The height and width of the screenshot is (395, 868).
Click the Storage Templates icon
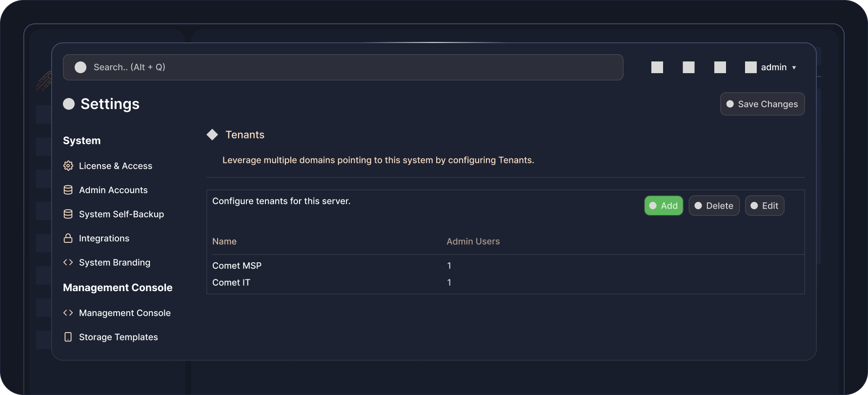68,337
